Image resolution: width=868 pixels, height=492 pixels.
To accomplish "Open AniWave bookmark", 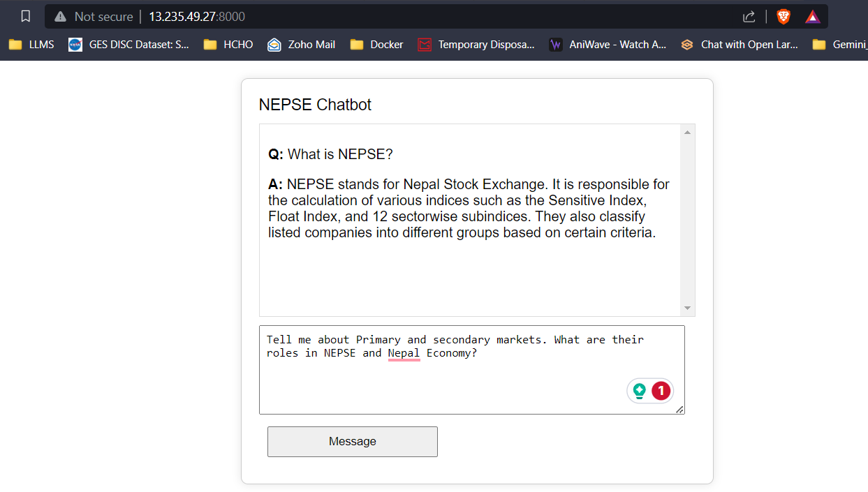I will pos(608,45).
